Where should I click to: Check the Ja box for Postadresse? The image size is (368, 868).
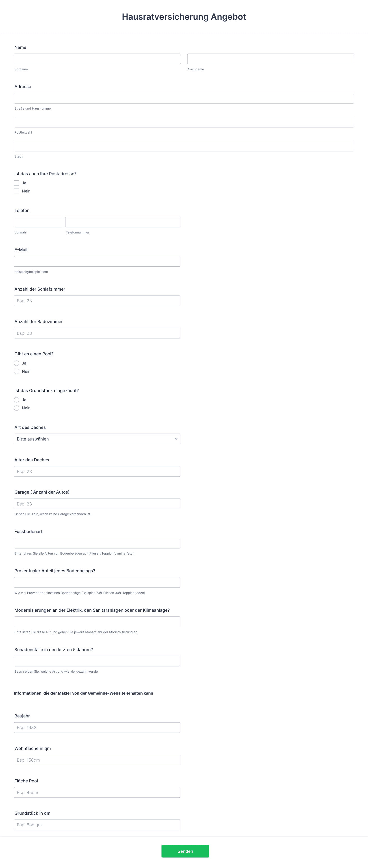[17, 183]
